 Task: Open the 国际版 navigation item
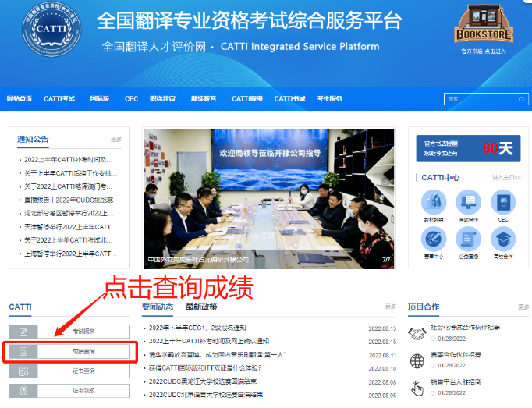coord(100,99)
